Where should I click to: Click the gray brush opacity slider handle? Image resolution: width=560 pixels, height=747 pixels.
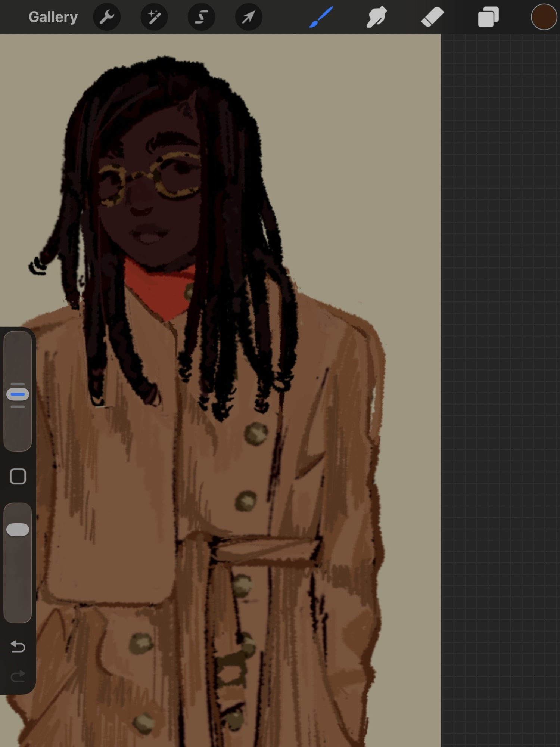pos(18,530)
